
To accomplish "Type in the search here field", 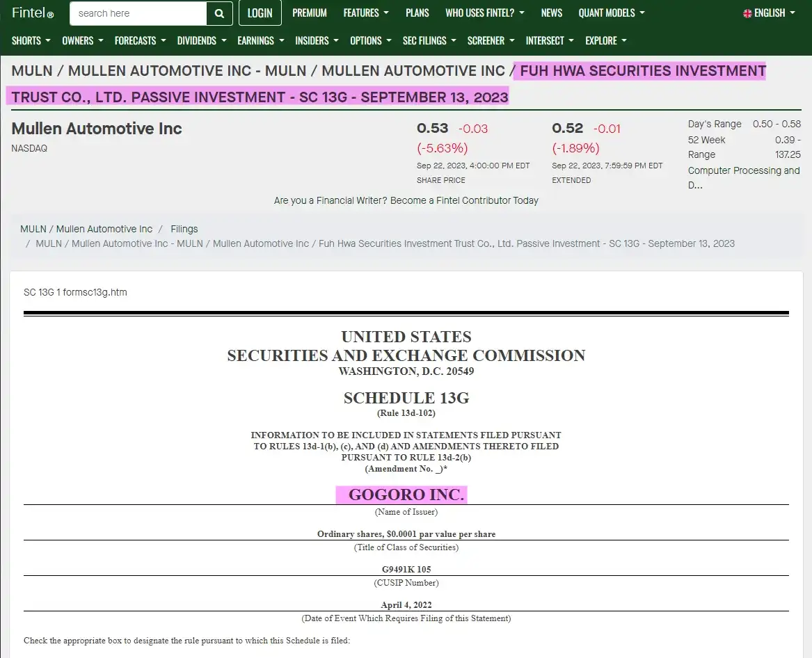I will (x=138, y=13).
